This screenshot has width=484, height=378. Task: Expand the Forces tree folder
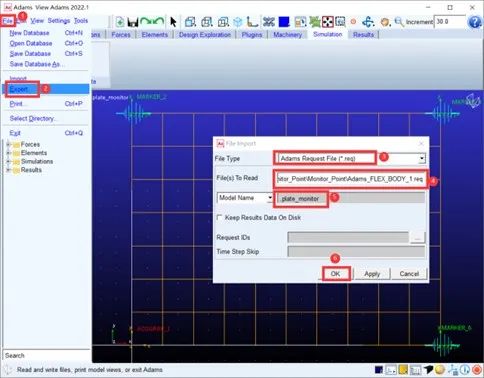(x=8, y=144)
